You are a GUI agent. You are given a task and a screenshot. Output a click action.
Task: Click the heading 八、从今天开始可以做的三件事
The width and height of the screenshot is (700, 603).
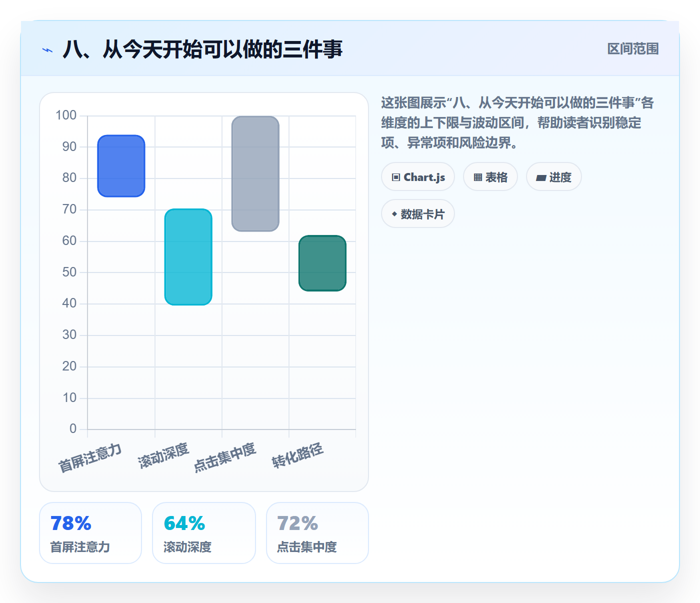coord(202,49)
